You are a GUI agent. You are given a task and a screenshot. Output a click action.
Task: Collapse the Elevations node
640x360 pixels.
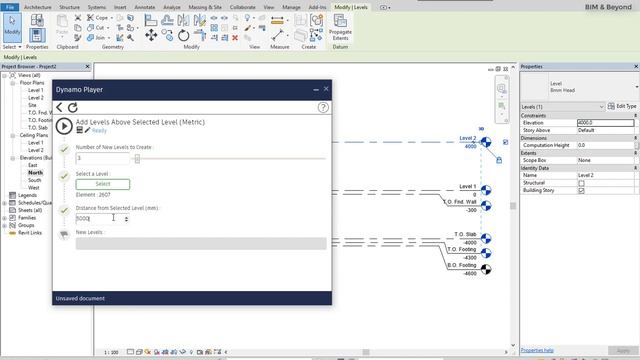[x=13, y=158]
